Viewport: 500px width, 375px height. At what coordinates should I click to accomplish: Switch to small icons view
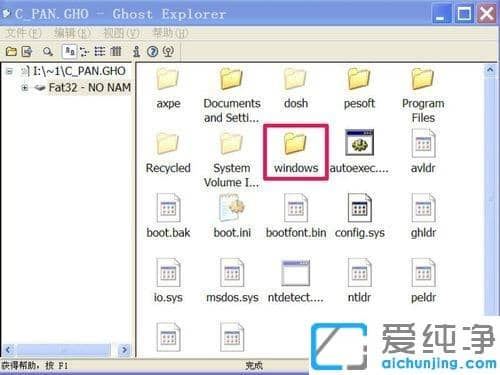coord(84,52)
